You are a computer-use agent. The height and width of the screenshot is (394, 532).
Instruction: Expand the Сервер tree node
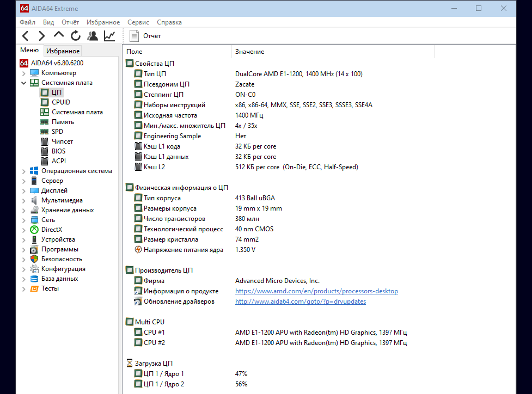[24, 181]
